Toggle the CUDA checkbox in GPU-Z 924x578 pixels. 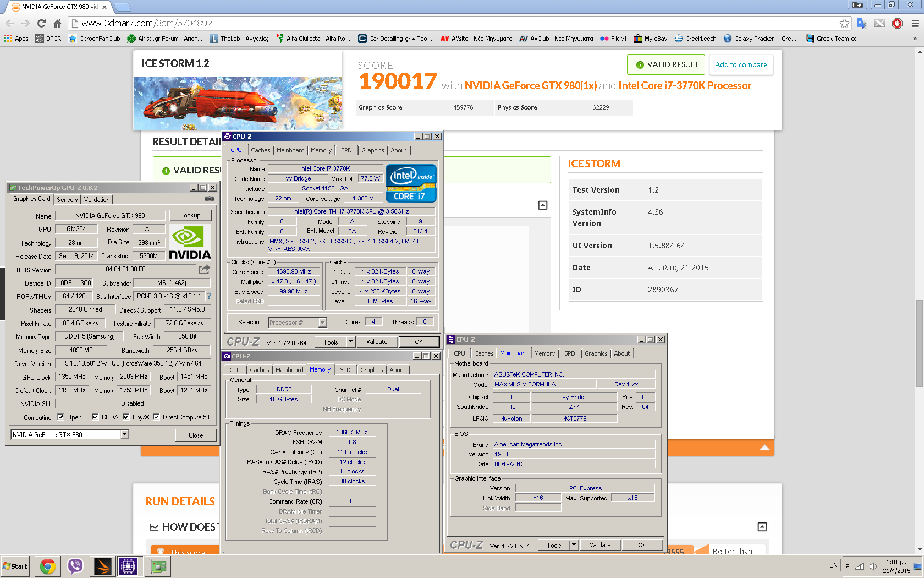tap(95, 417)
